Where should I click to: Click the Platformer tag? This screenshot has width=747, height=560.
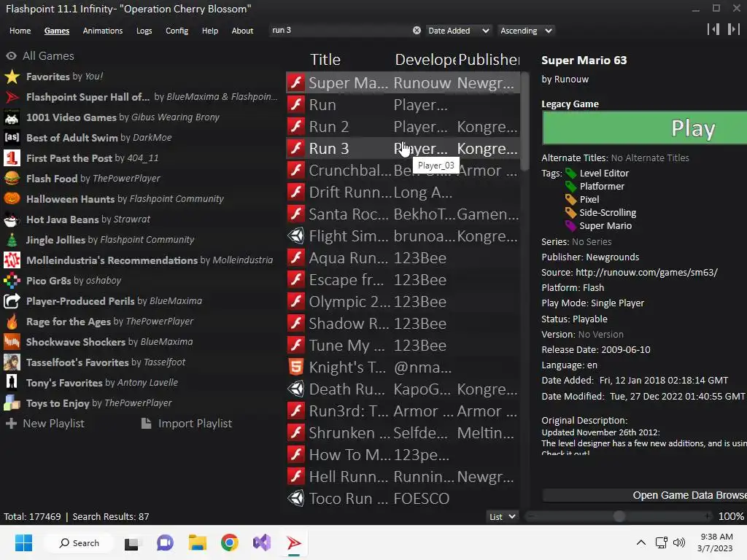(602, 186)
